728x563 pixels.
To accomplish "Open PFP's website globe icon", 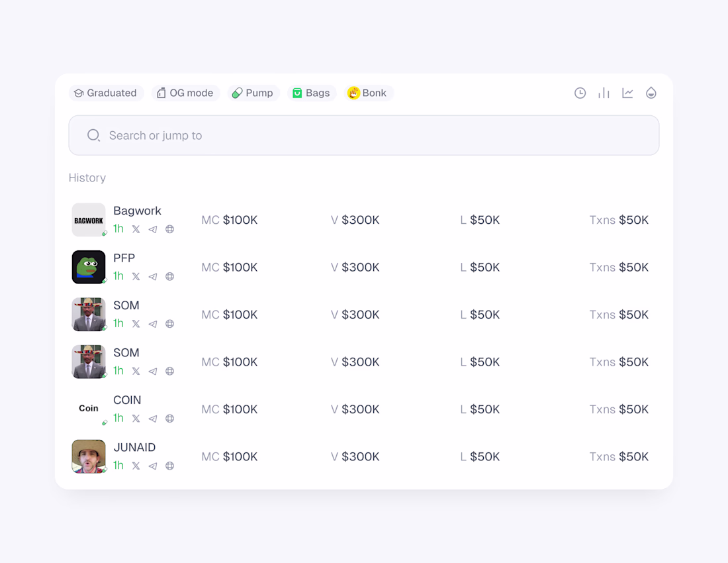I will [x=170, y=276].
